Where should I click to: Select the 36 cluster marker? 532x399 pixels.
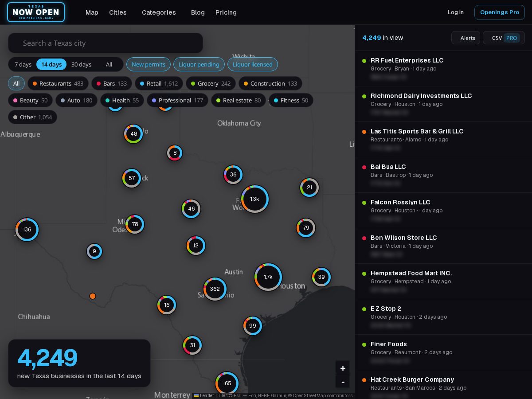[233, 175]
